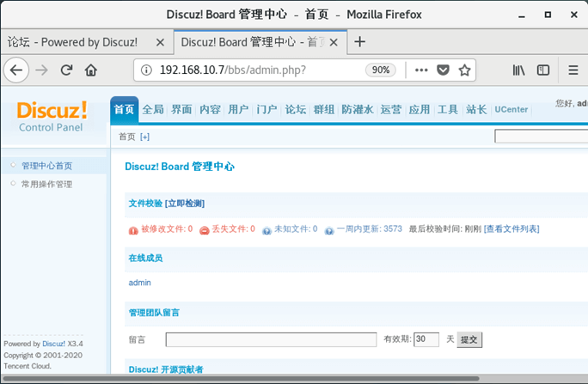Viewport: 588px width, 384px height.
Task: Select 管理中心首页 in the sidebar
Action: click(47, 166)
